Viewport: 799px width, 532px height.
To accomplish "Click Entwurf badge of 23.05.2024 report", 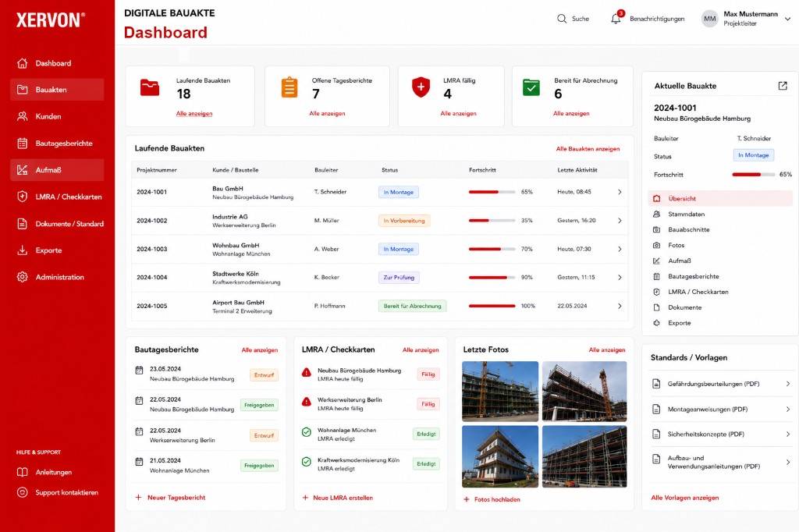I will tap(264, 375).
